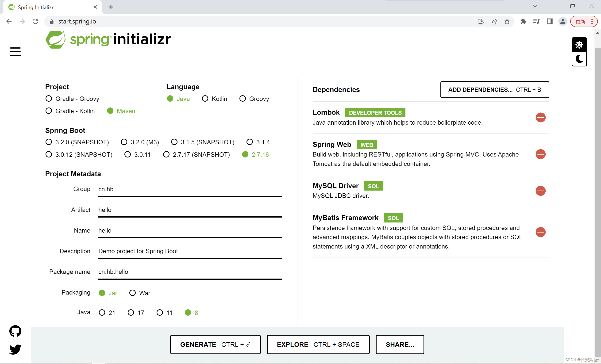
Task: Select Maven project type
Action: [121, 111]
